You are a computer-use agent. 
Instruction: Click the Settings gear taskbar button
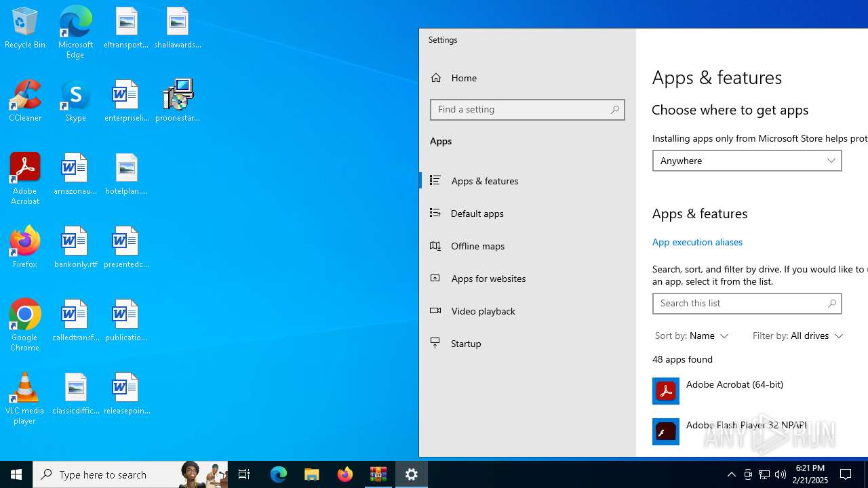click(x=412, y=474)
